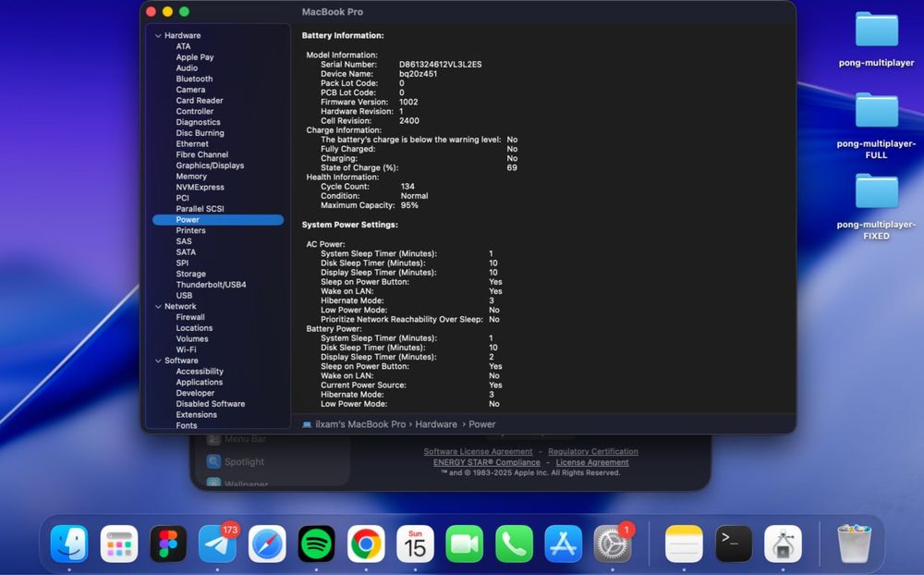Click Maximum Capacity value 95%
Screen dimensions: 924x575
click(409, 205)
